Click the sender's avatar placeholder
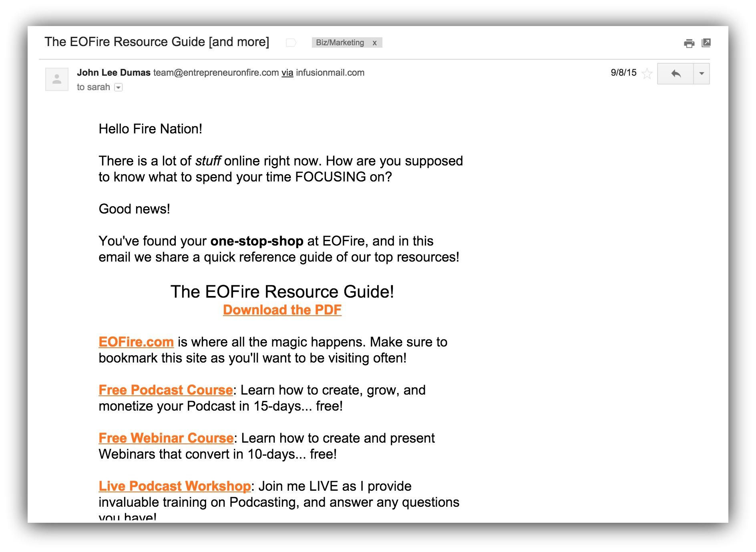The height and width of the screenshot is (552, 756). coord(57,79)
